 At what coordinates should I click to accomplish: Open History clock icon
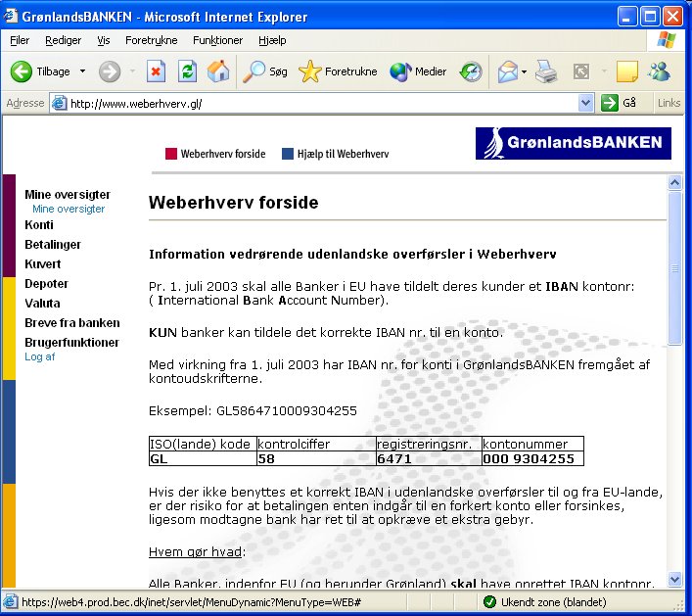pos(471,71)
